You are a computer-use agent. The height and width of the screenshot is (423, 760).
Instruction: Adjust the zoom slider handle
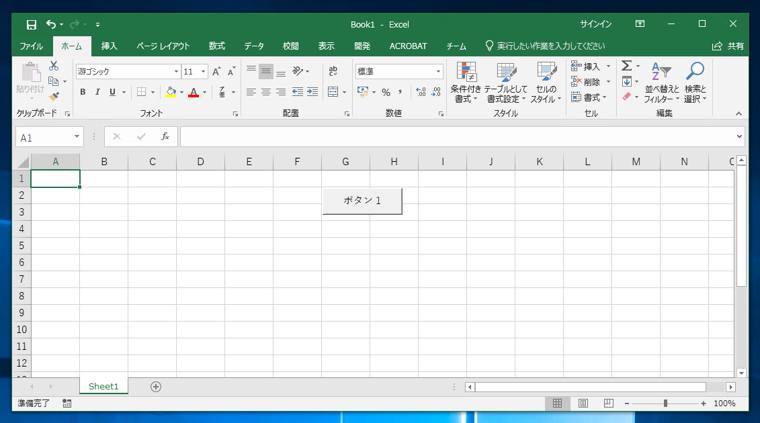665,403
